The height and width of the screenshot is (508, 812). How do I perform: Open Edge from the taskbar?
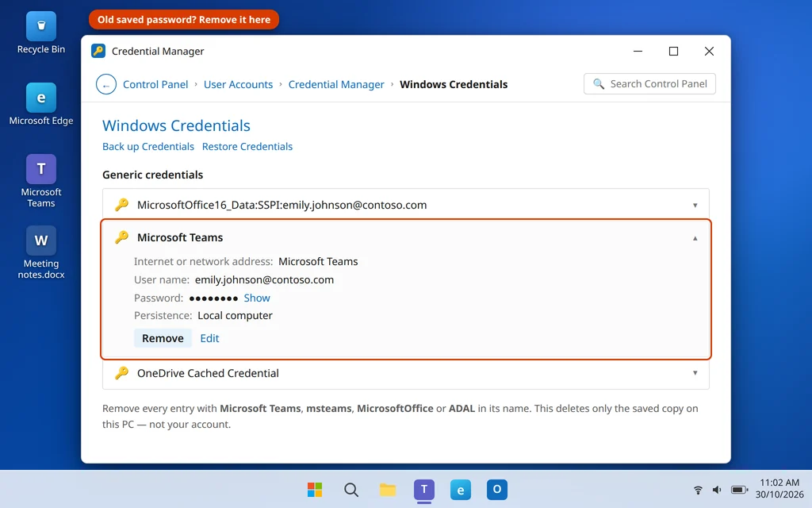461,489
